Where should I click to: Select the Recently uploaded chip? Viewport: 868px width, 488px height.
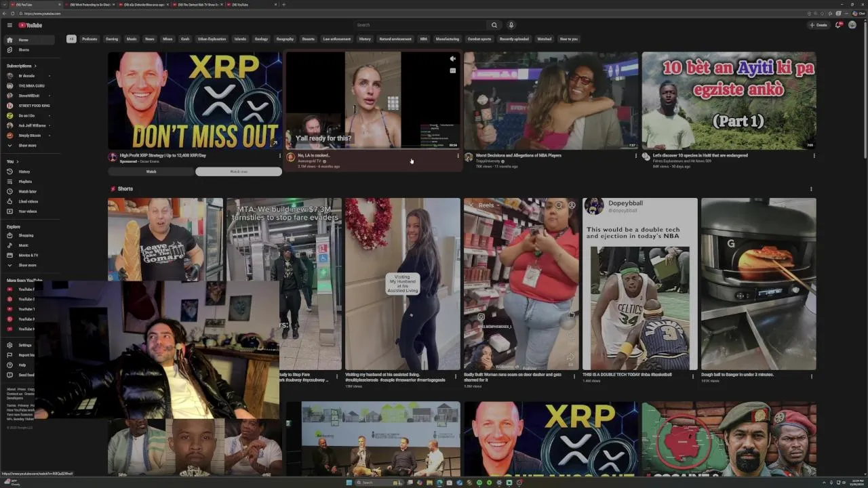click(x=514, y=39)
